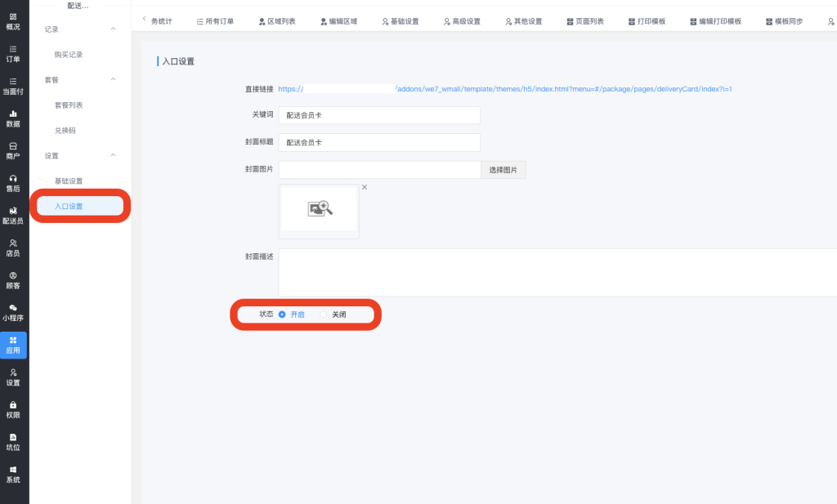
Task: Open the 直接链接 delivery card URL
Action: point(504,89)
